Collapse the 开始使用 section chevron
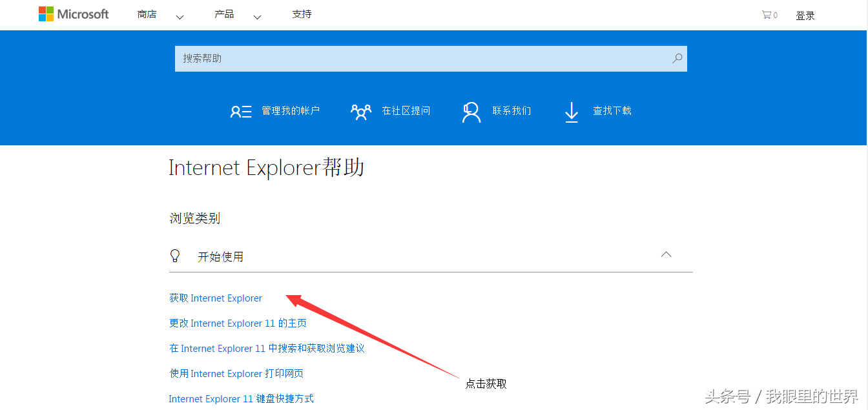The height and width of the screenshot is (410, 868). (x=666, y=254)
